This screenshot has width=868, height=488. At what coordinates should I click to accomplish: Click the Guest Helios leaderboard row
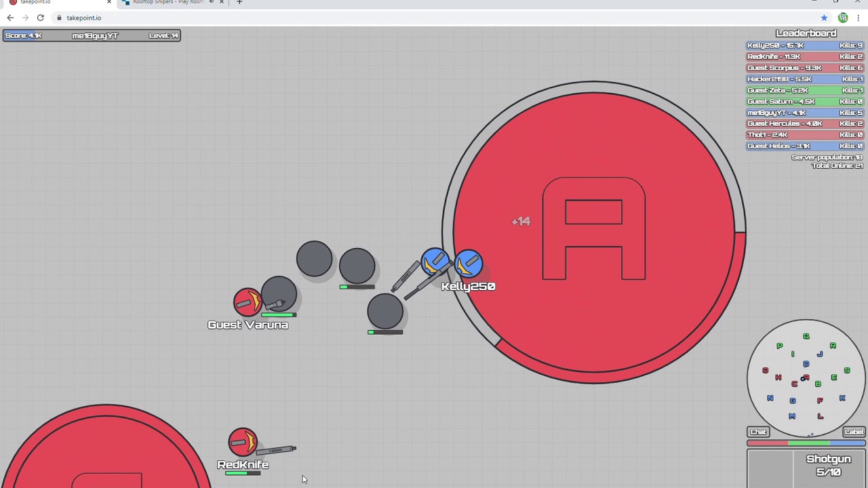click(x=806, y=146)
